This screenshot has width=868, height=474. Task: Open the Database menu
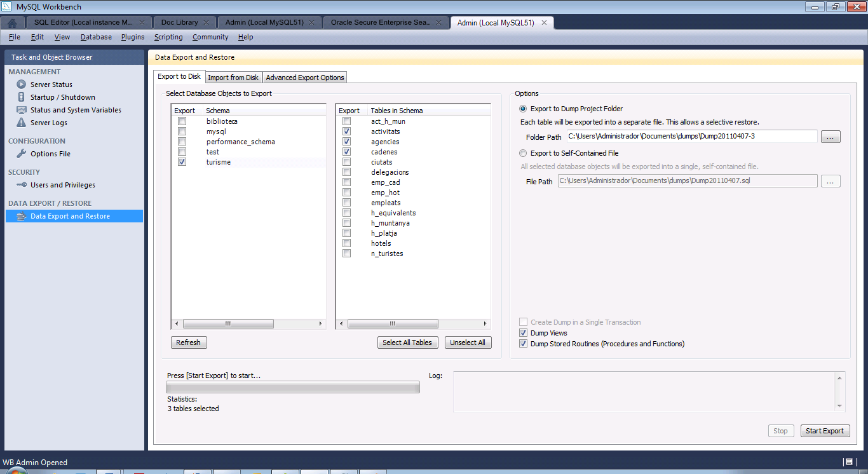click(x=96, y=37)
